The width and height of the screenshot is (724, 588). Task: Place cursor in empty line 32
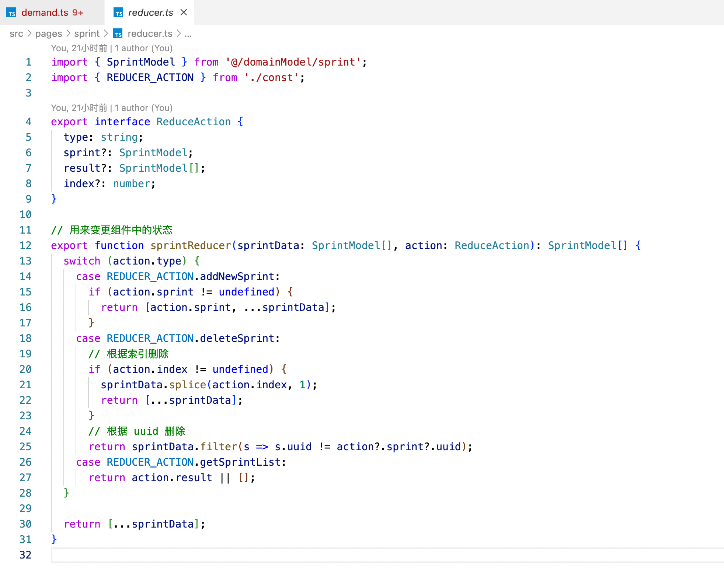coord(387,555)
